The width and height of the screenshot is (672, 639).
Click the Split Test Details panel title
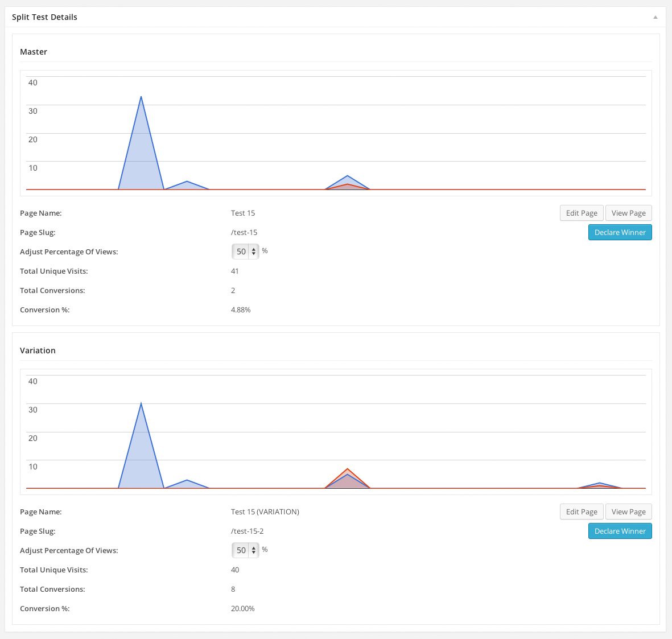pos(44,17)
